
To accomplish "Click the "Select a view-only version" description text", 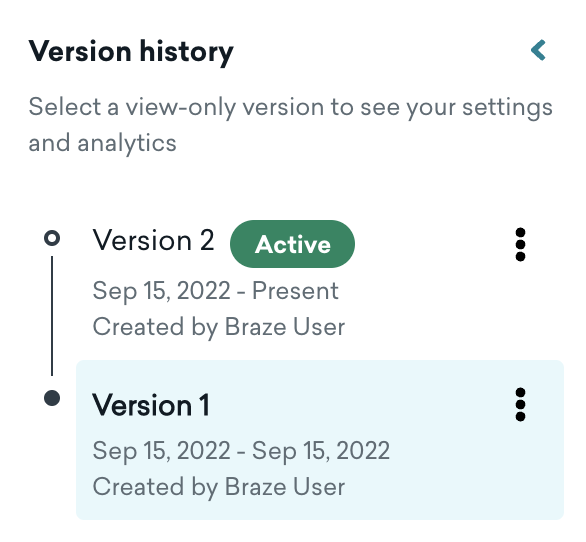I will coord(290,125).
